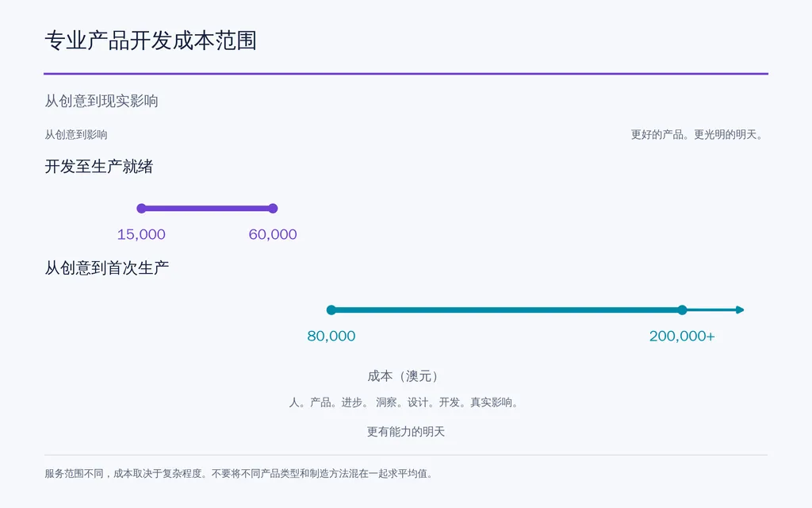Click the teal dot above 200,000+
Viewport: 812px width, 508px height.
pyautogui.click(x=682, y=310)
